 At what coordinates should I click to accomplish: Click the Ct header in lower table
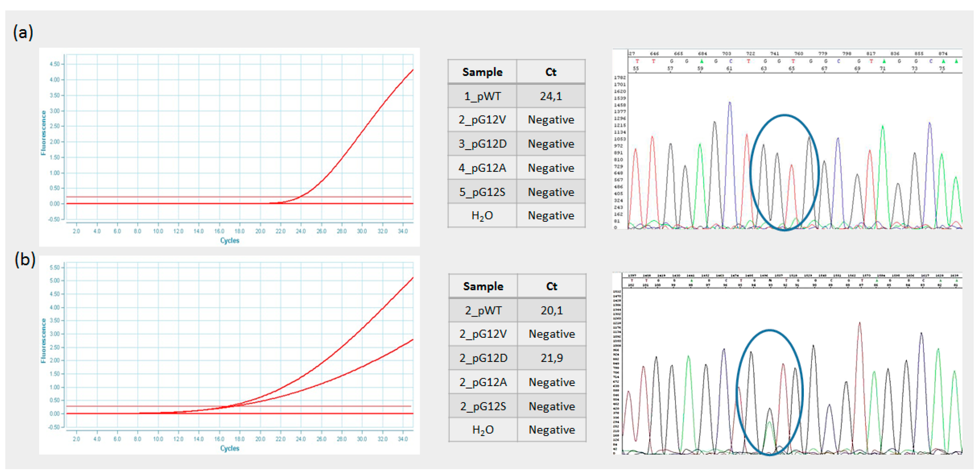click(551, 286)
